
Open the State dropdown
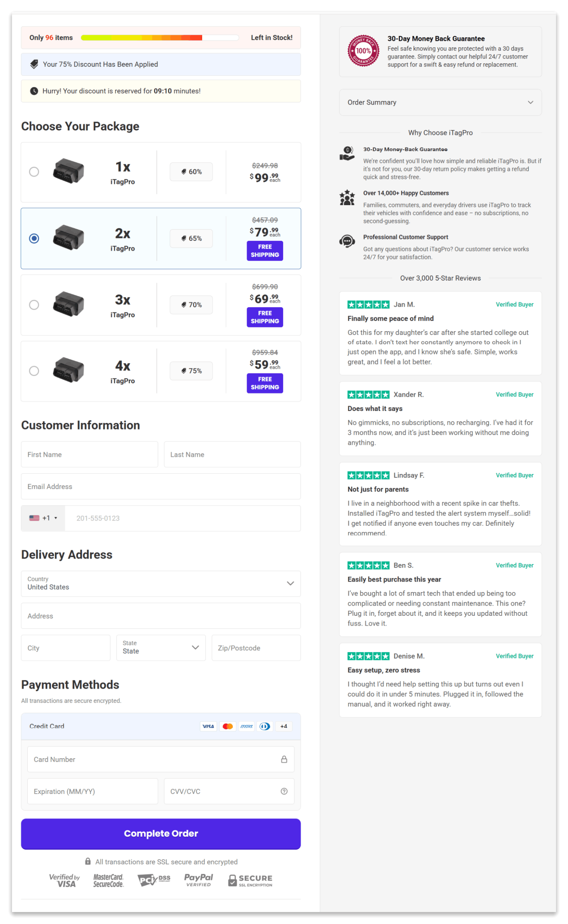click(x=161, y=648)
